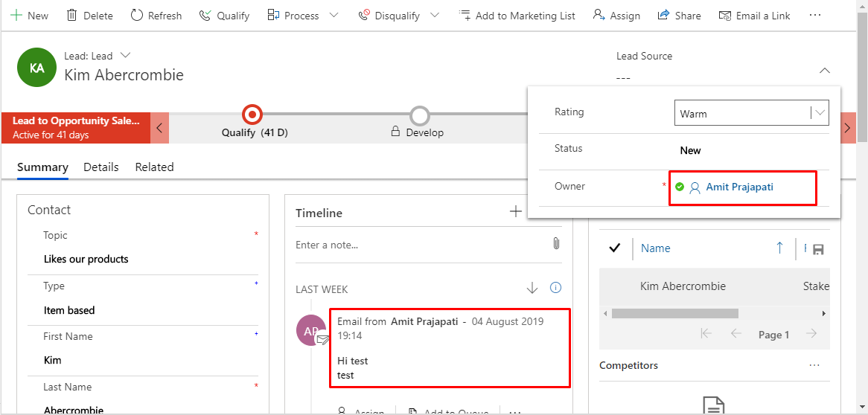868x415 pixels.
Task: Sort timeline with the down arrow icon
Action: (x=532, y=289)
